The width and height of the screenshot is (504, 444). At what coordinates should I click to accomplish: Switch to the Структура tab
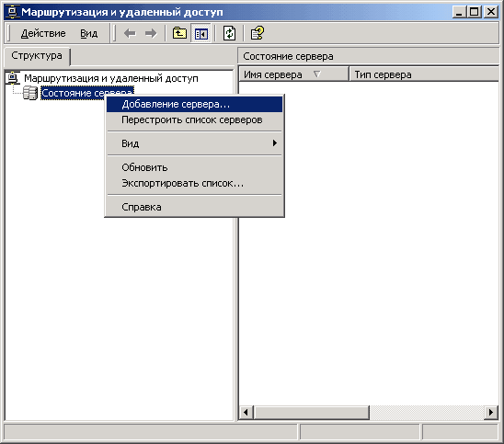coord(37,56)
